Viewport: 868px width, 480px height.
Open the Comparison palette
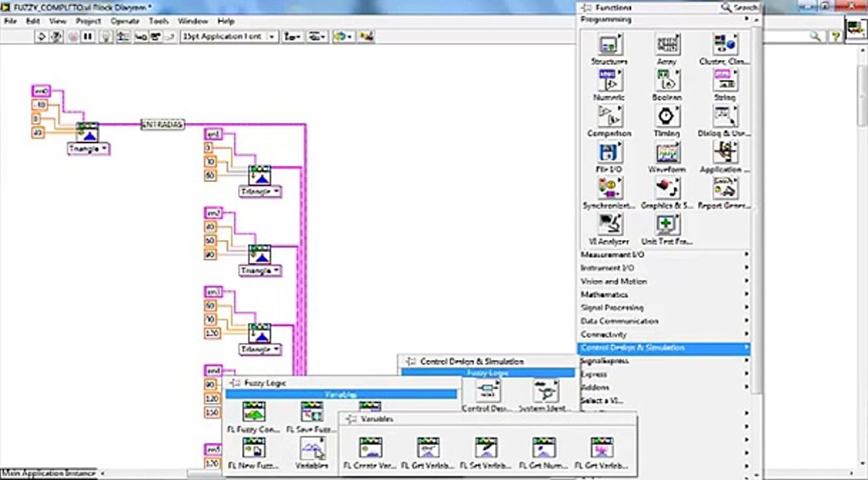pyautogui.click(x=609, y=117)
